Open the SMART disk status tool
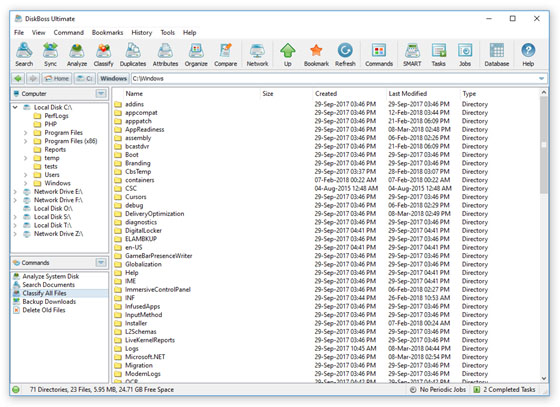Screen dimensions: 560x407 [412, 55]
